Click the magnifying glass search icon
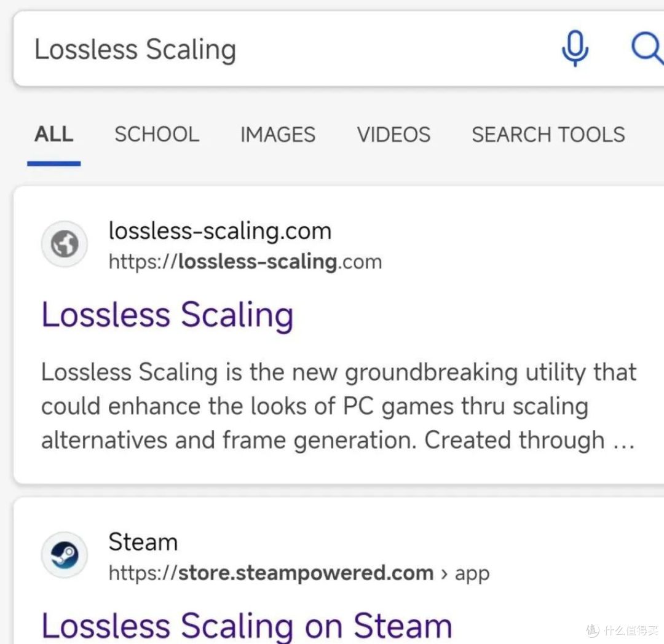Screen dimensions: 664x644 click(647, 48)
